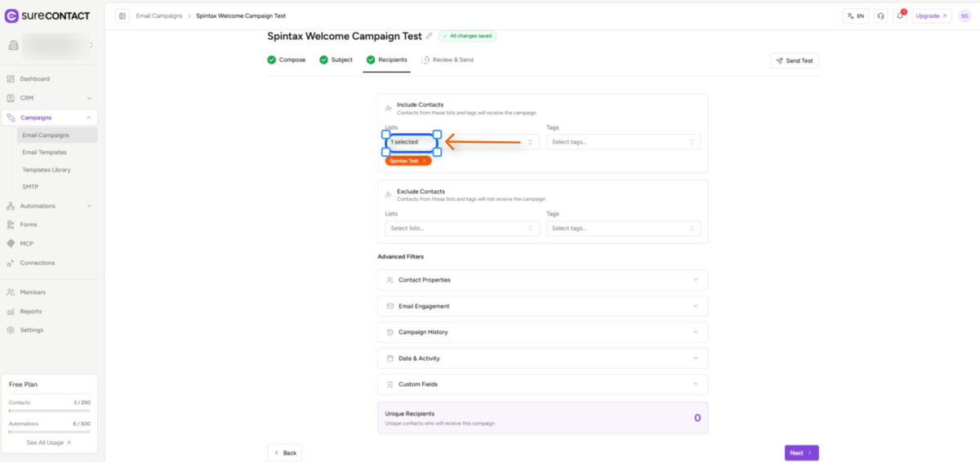Click the Upgrade button
Screen dimensions: 980x462
coord(932,16)
